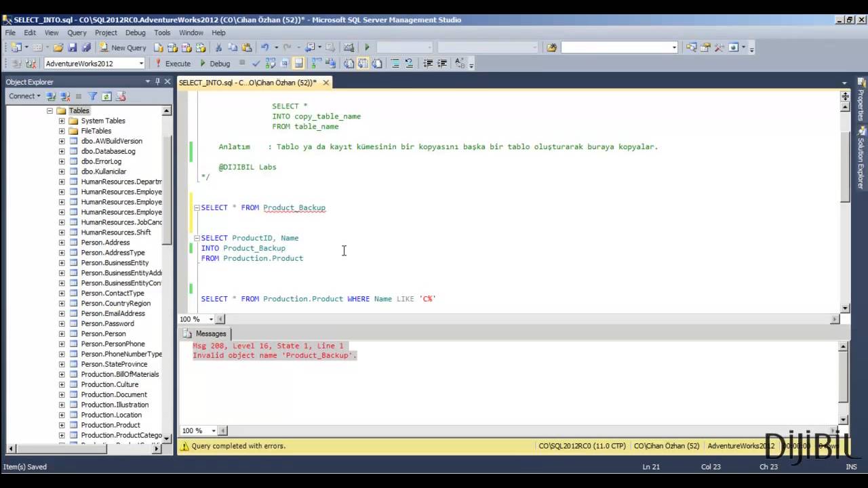Click the Comment out selected lines icon
This screenshot has height=488, width=868.
395,63
